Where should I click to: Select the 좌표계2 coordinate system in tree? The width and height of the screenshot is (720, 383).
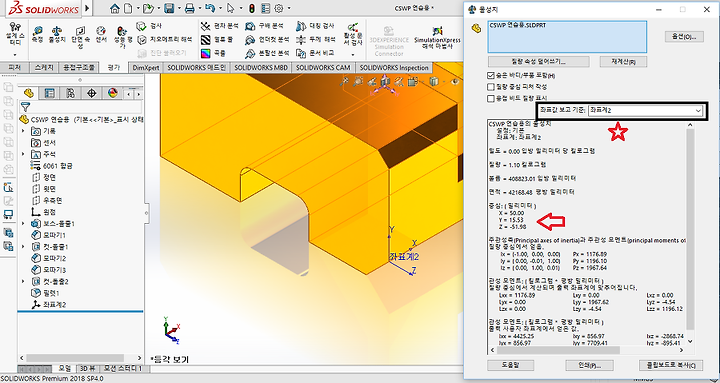coord(48,304)
